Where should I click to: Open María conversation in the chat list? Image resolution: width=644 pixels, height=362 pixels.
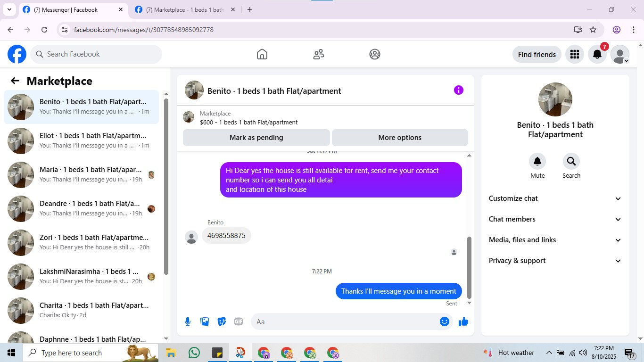pos(82,175)
